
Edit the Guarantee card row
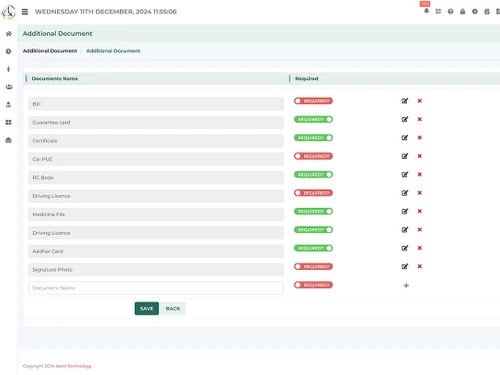(405, 119)
